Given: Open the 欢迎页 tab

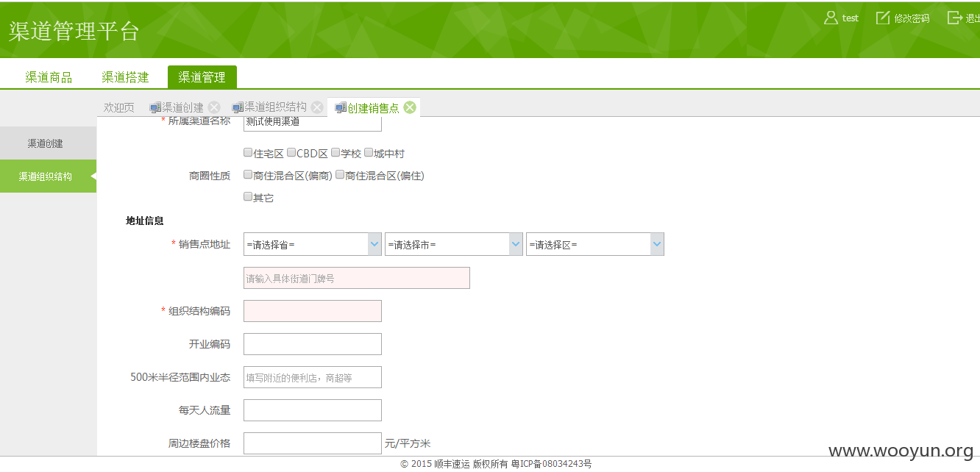Looking at the screenshot, I should (x=119, y=107).
